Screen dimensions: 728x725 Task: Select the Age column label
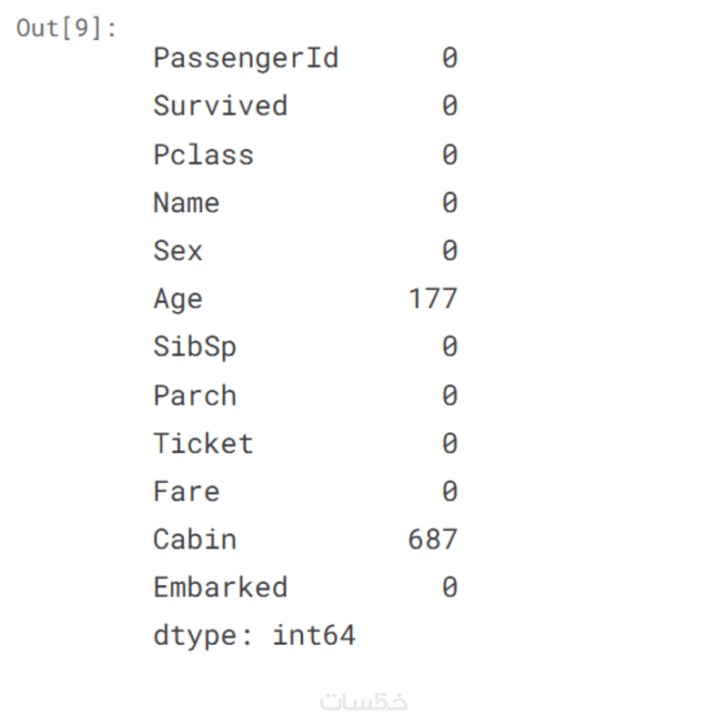click(x=177, y=299)
